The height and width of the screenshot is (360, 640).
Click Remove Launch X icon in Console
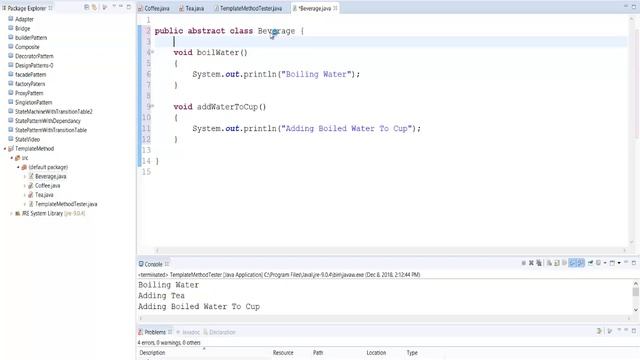[x=531, y=263]
